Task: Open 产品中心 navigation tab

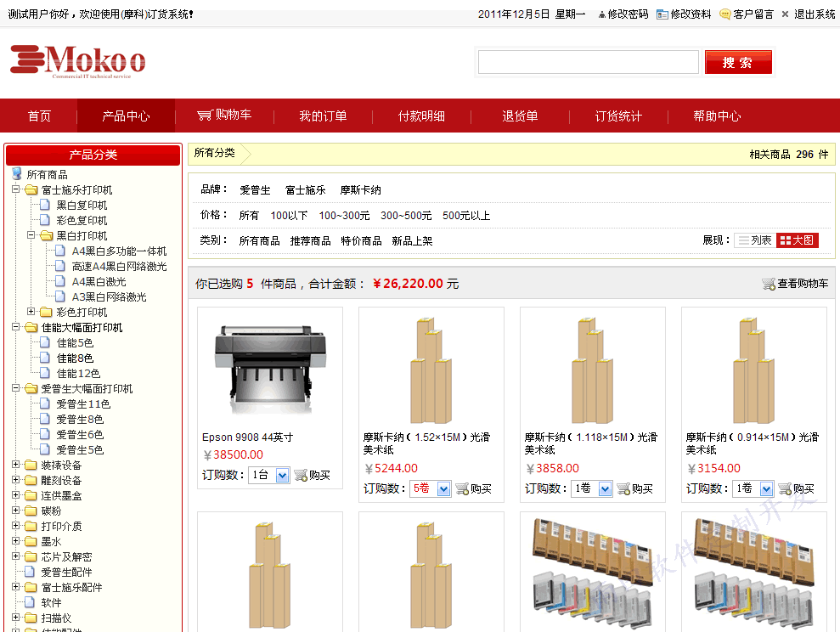Action: (x=126, y=116)
